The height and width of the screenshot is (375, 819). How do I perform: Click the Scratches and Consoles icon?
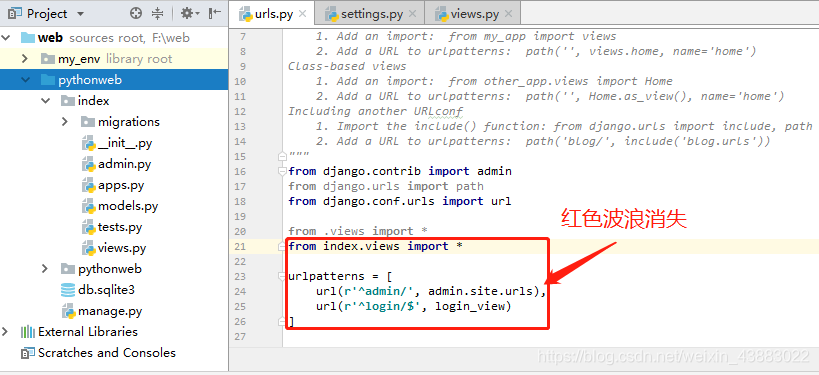pos(28,353)
